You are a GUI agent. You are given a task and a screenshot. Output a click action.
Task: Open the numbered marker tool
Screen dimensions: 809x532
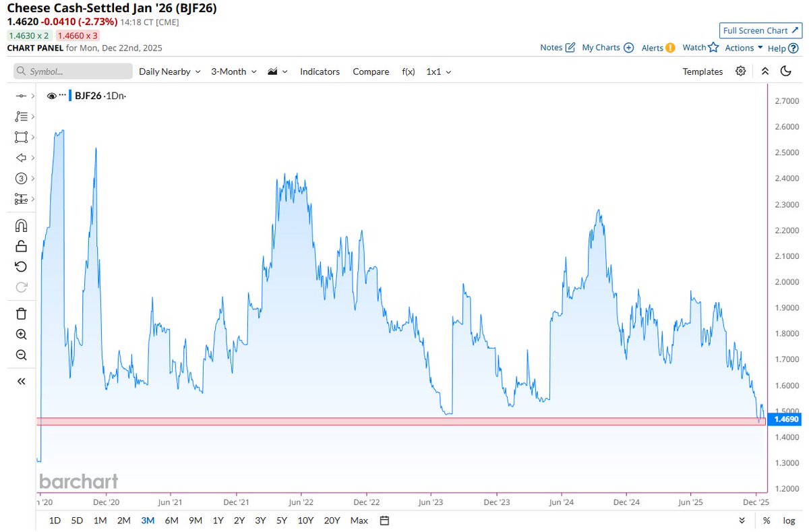point(20,179)
